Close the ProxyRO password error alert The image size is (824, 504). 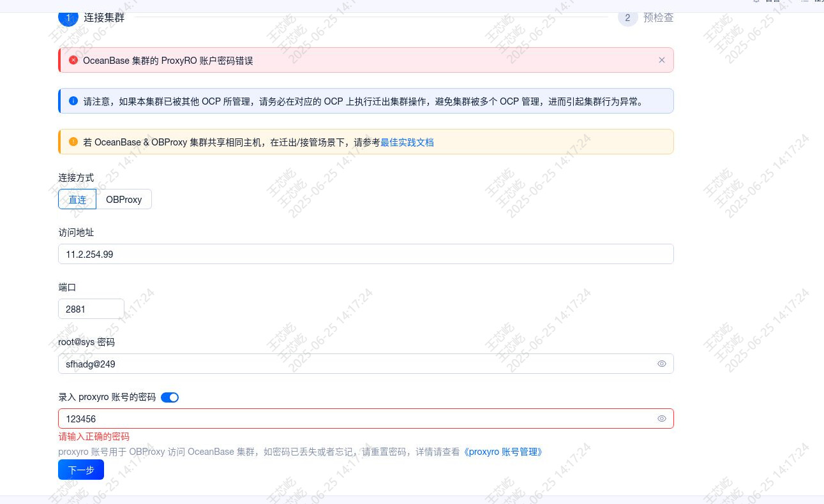click(662, 60)
